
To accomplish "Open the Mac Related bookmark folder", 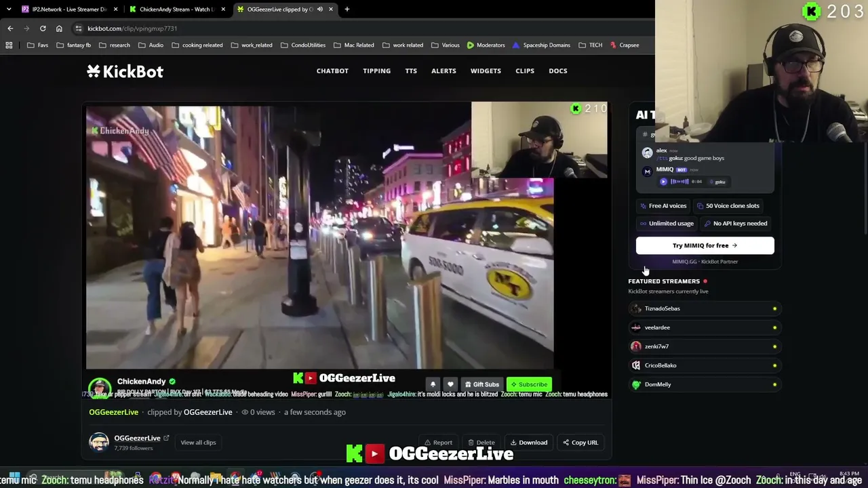I will (x=354, y=45).
